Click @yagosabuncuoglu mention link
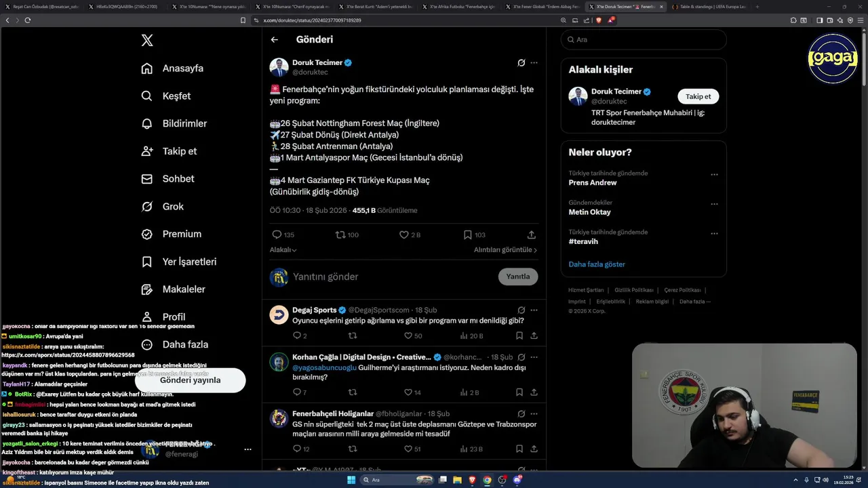The image size is (868, 488). point(324,367)
